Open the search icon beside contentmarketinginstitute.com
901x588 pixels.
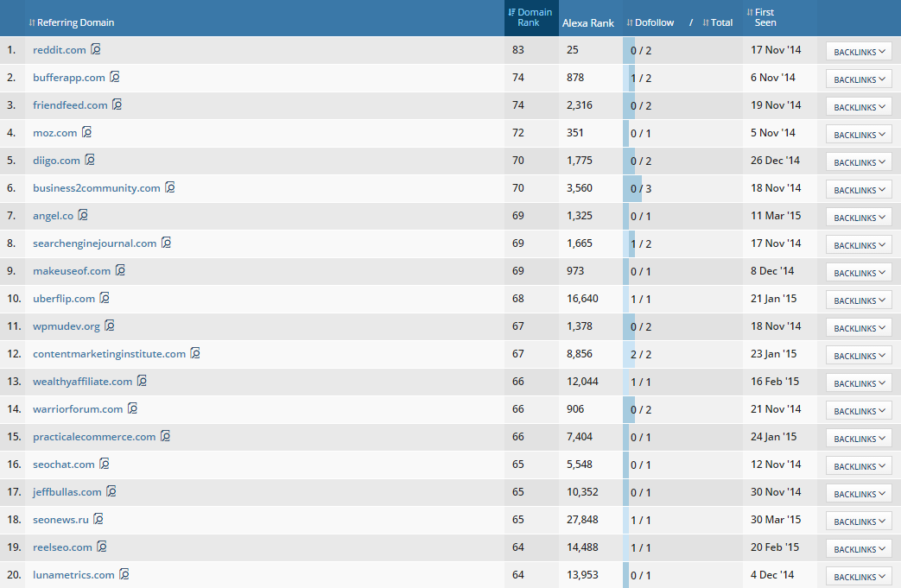[x=195, y=353]
